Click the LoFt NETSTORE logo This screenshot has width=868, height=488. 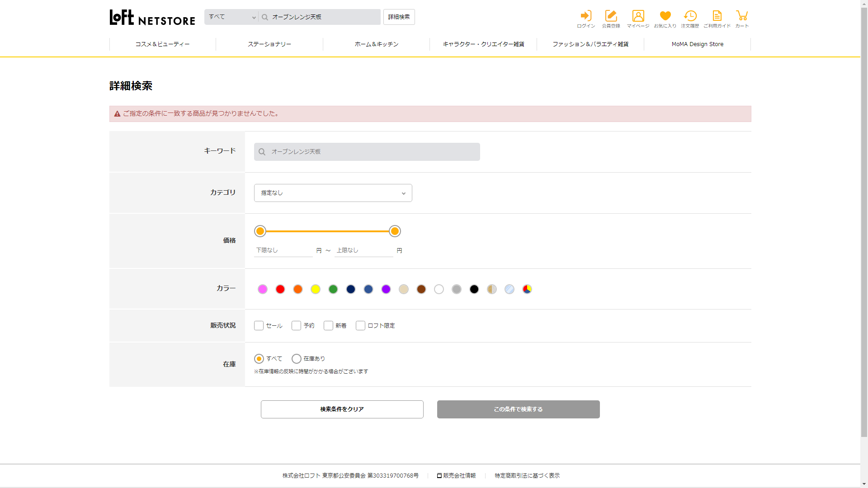pos(152,18)
